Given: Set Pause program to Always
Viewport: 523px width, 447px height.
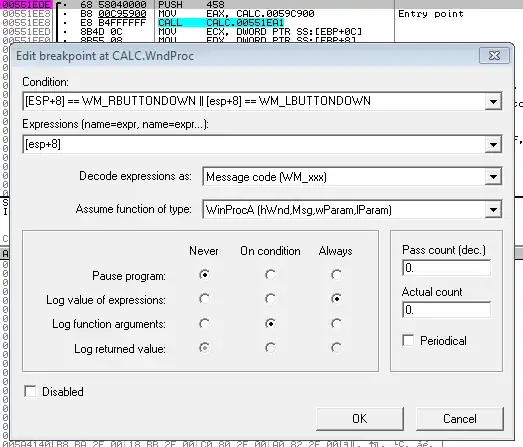Looking at the screenshot, I should [x=336, y=275].
